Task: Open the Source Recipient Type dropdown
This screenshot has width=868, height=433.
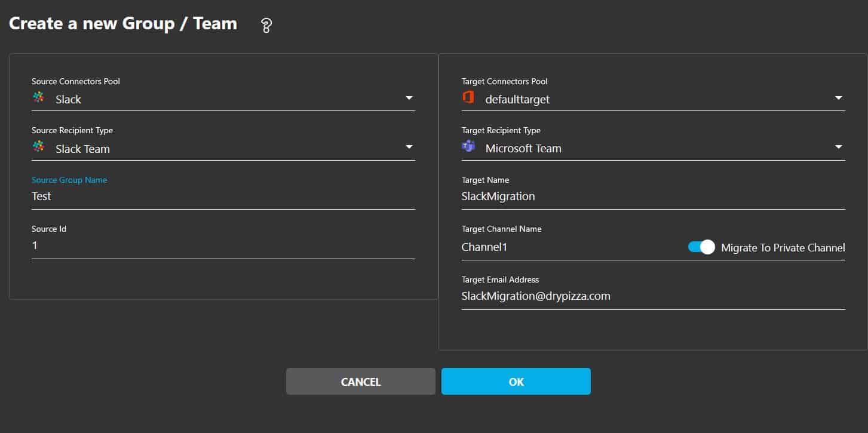Action: 409,147
